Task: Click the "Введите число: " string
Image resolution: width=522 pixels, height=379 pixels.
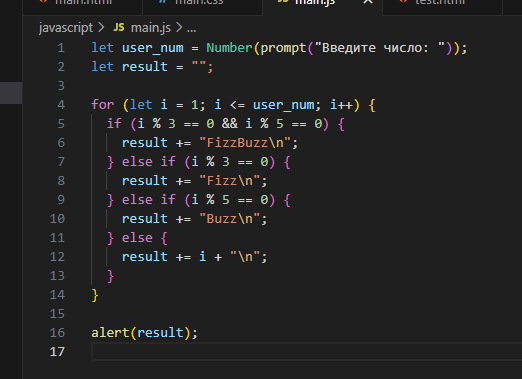Action: 380,48
